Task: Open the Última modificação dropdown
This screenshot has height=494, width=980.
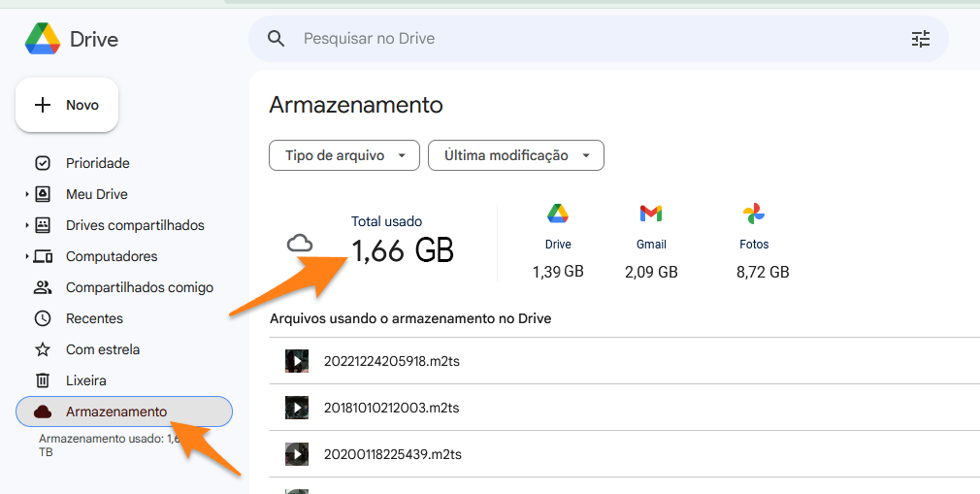Action: tap(516, 155)
